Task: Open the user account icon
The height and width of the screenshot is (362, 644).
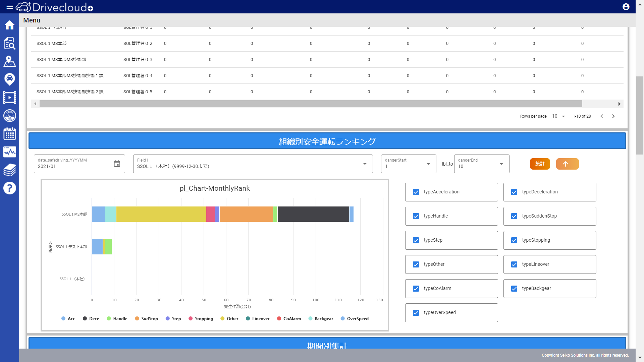Action: (626, 7)
